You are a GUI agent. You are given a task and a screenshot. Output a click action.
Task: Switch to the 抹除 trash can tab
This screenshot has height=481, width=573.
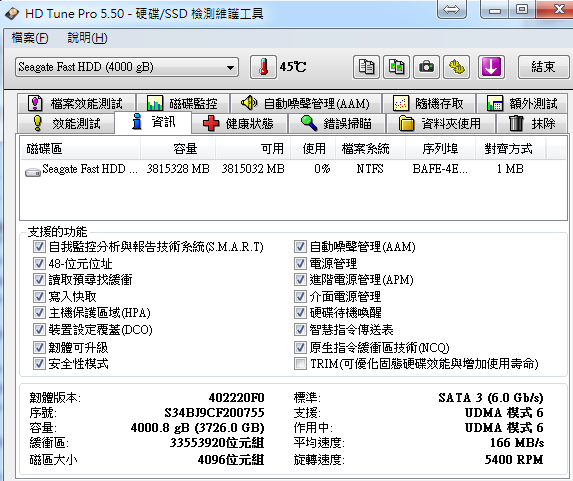532,124
